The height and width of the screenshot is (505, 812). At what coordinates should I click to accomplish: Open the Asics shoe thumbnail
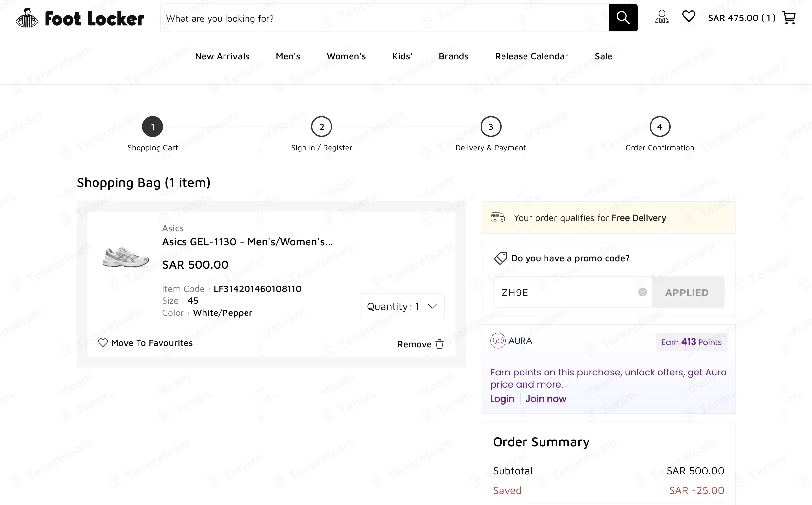126,257
